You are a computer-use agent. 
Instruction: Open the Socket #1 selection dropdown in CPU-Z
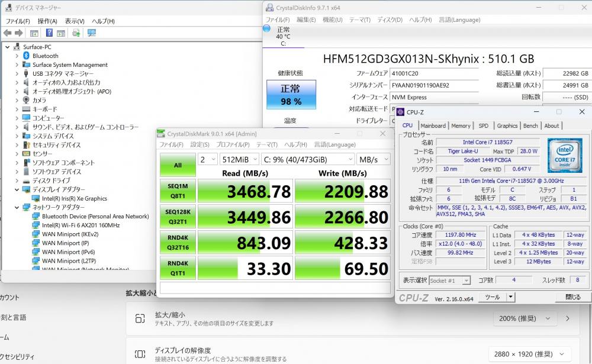point(450,281)
